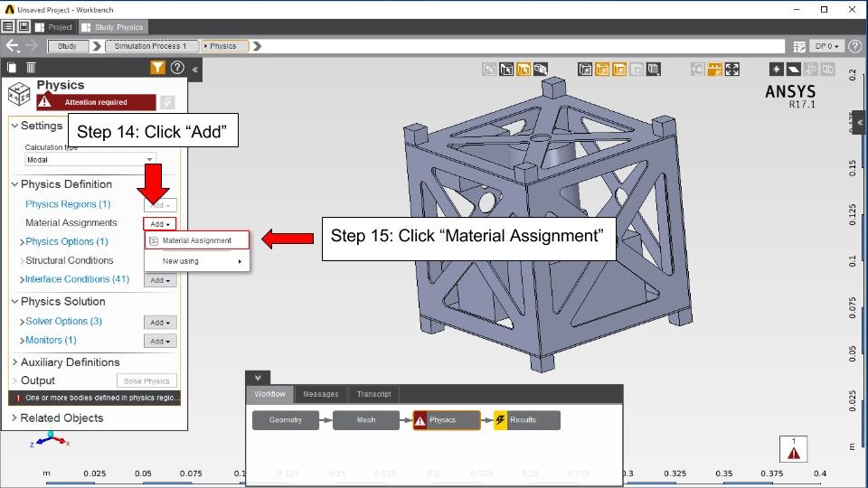Screen dimensions: 868x488
Task: Go forward with the right arrow
Action: click(32, 46)
